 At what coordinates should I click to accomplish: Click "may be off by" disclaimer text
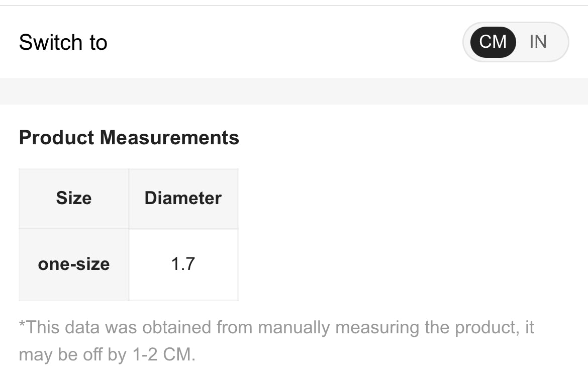point(72,355)
